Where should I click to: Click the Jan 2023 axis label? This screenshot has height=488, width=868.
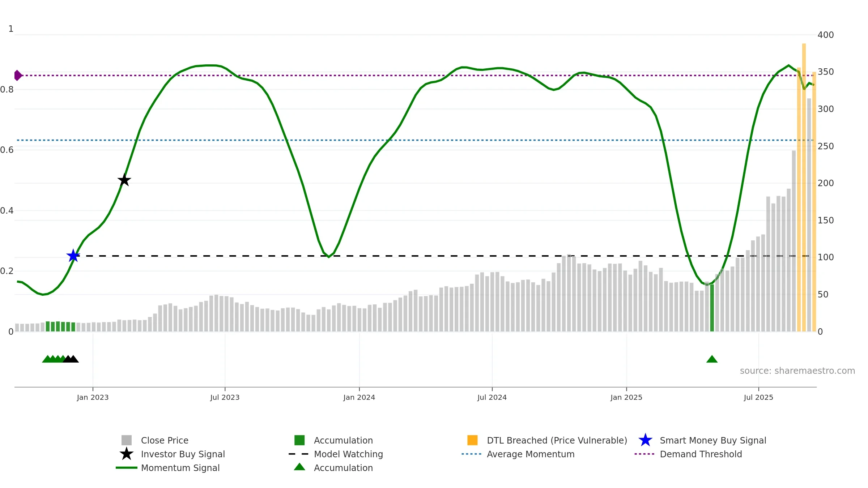click(93, 398)
